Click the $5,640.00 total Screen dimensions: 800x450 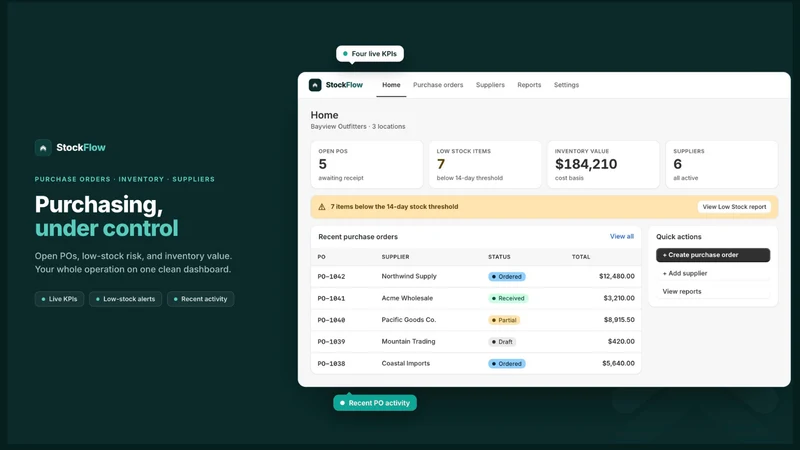point(618,363)
